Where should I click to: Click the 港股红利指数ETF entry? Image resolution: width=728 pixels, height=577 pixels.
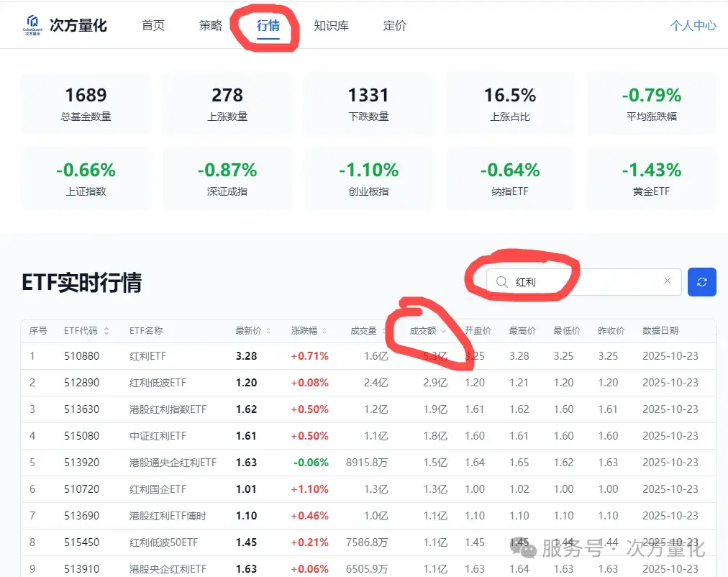click(x=168, y=409)
